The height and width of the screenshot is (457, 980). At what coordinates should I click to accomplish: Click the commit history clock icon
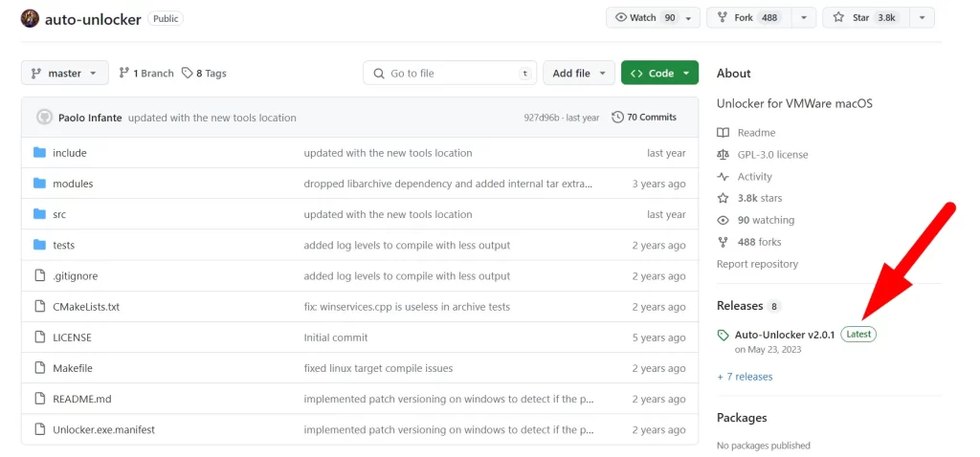coord(617,117)
